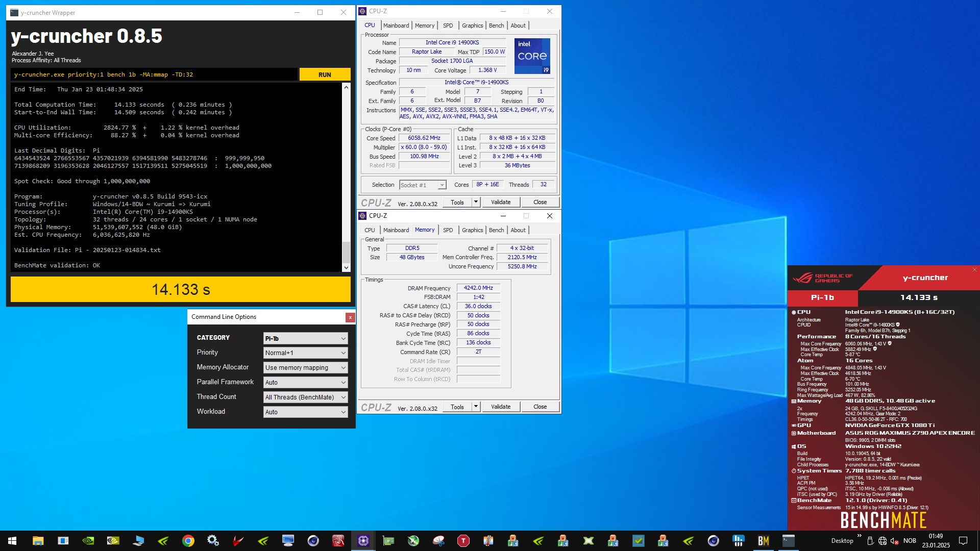Image resolution: width=980 pixels, height=551 pixels.
Task: Click Tools button in CPU-Z memory window
Action: tap(457, 407)
